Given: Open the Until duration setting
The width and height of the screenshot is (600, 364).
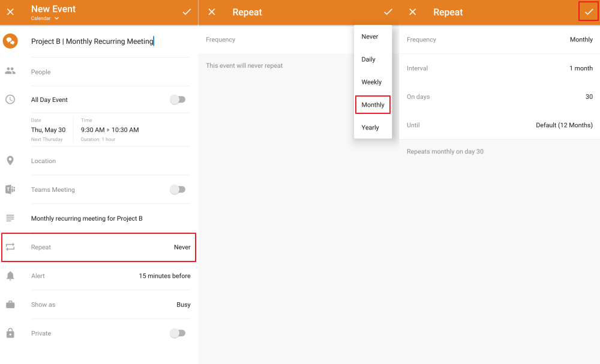Looking at the screenshot, I should tap(498, 125).
